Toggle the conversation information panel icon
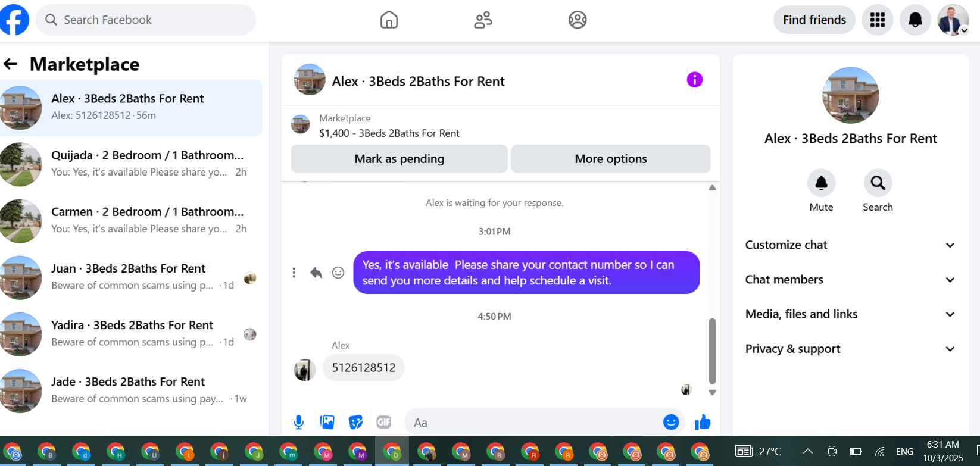Screen dimensions: 980x466 point(695,80)
